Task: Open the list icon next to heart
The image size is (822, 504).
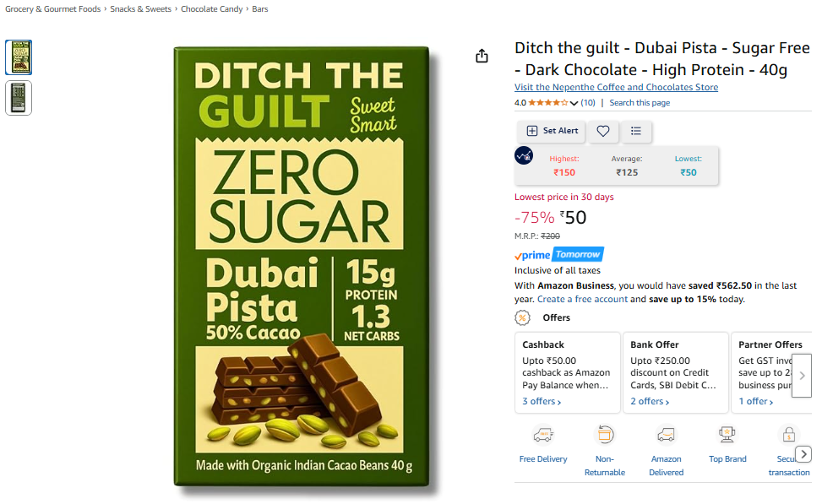Action: pyautogui.click(x=636, y=131)
